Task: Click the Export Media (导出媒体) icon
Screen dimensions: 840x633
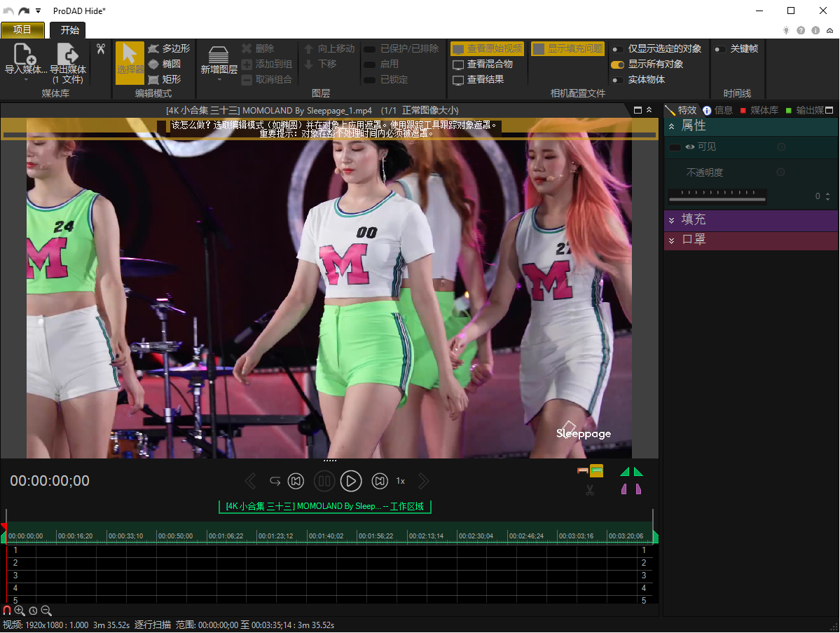Action: pos(67,55)
